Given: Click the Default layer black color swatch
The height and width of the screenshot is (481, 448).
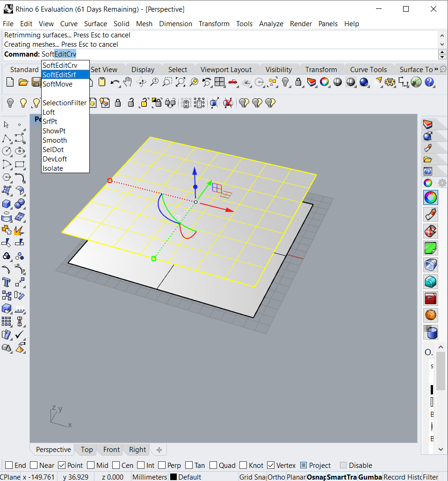Looking at the screenshot, I should (x=173, y=477).
